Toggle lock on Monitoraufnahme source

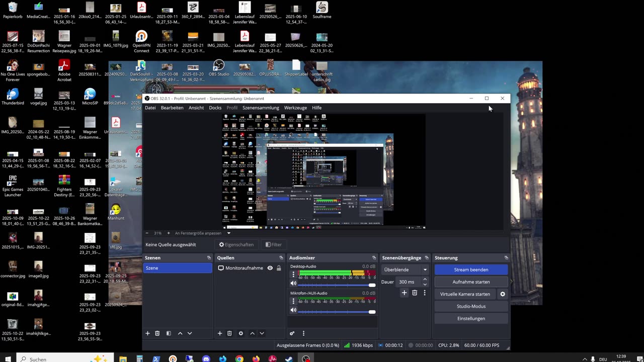click(x=279, y=268)
